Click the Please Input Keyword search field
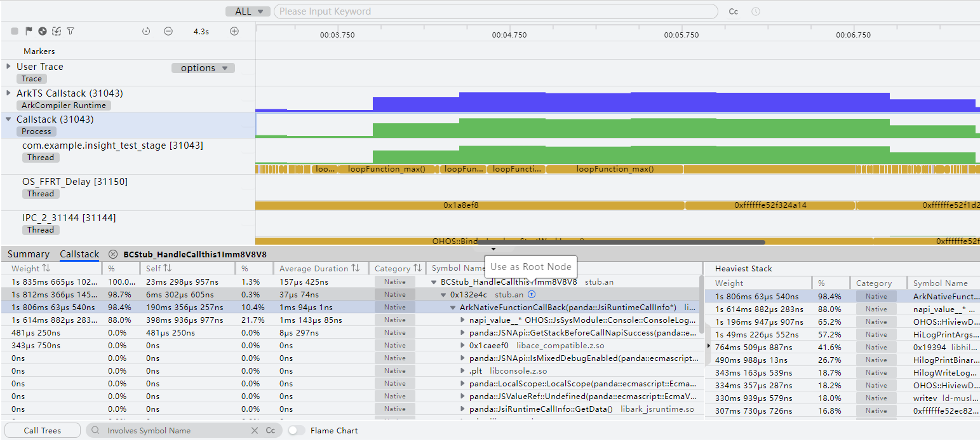The height and width of the screenshot is (441, 980). tap(495, 11)
